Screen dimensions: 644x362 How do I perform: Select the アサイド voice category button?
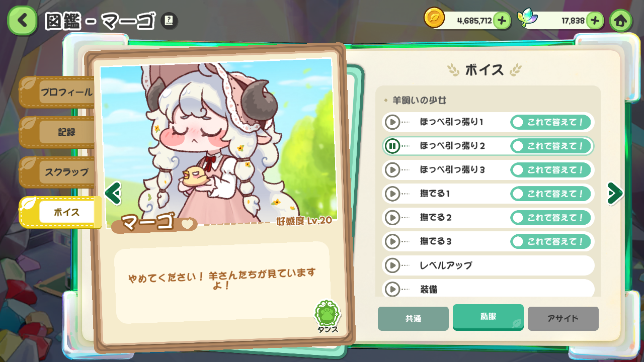point(563,319)
